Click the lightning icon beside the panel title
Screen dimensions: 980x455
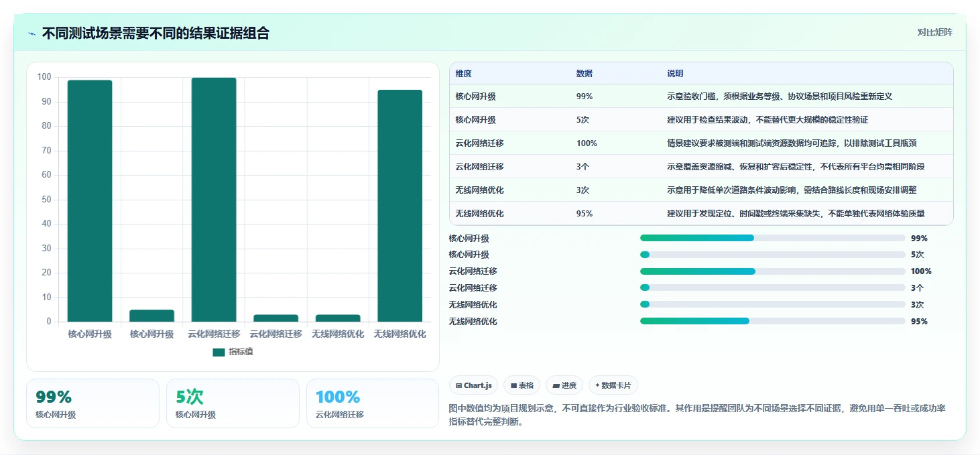tap(32, 34)
